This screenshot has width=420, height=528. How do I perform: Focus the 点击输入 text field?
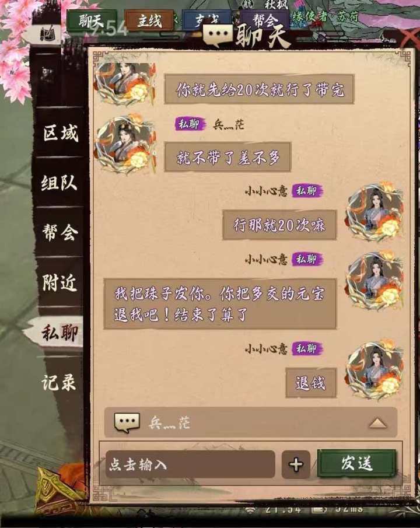(x=190, y=464)
